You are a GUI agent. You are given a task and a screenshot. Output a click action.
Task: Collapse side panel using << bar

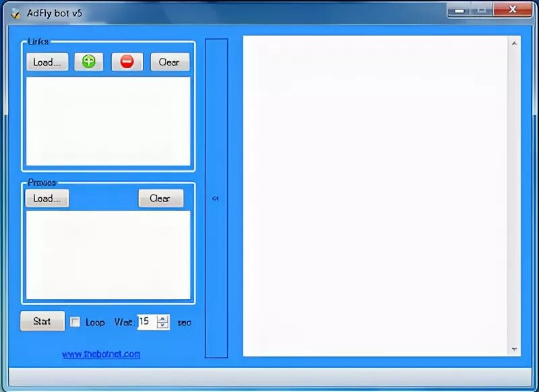(216, 198)
